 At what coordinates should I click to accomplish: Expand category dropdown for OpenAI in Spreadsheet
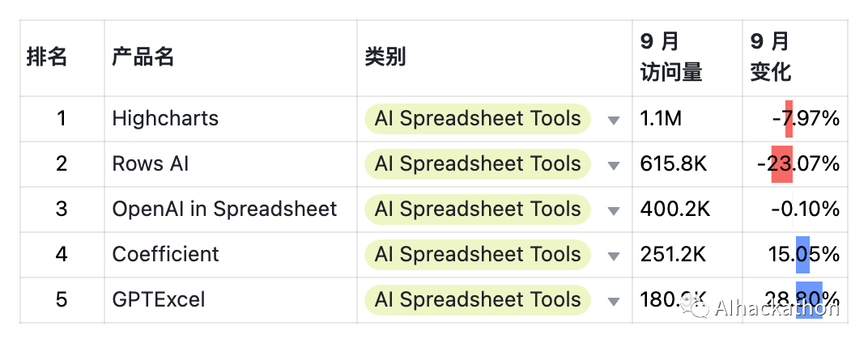tap(614, 211)
